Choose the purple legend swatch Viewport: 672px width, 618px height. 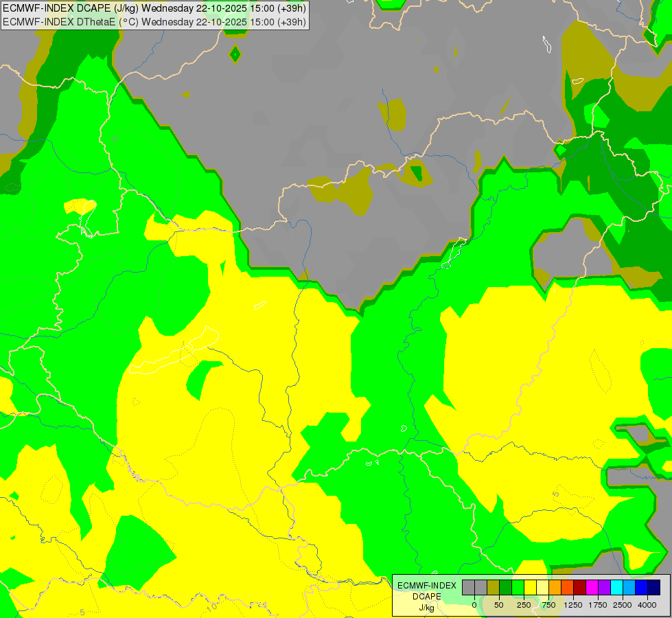(x=604, y=587)
